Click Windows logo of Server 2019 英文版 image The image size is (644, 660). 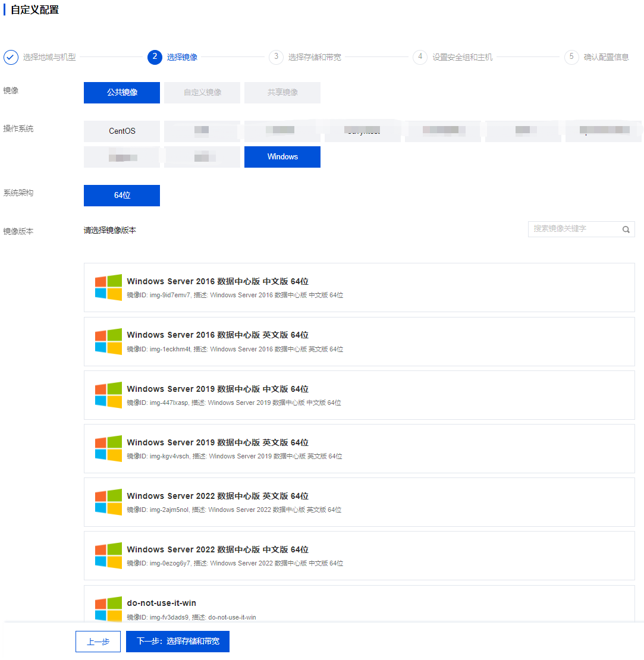point(109,448)
